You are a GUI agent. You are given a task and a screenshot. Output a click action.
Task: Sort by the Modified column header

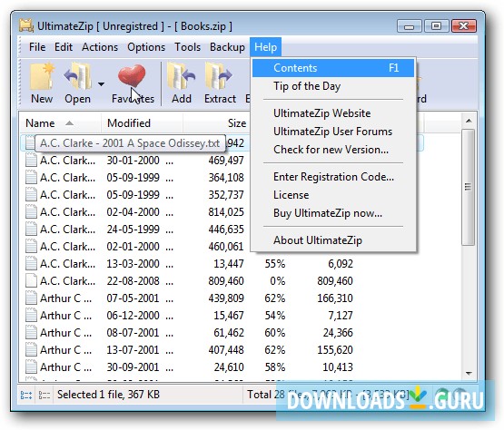click(142, 123)
